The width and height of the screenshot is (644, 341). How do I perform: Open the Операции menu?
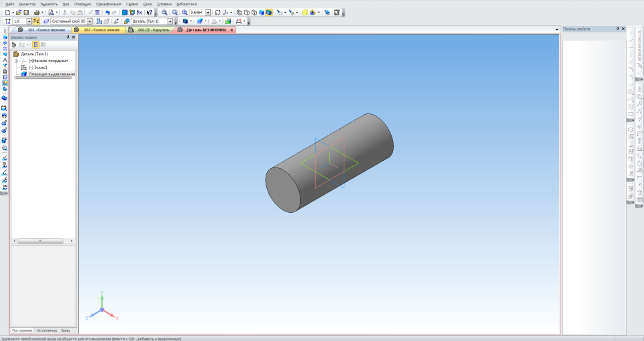[82, 4]
